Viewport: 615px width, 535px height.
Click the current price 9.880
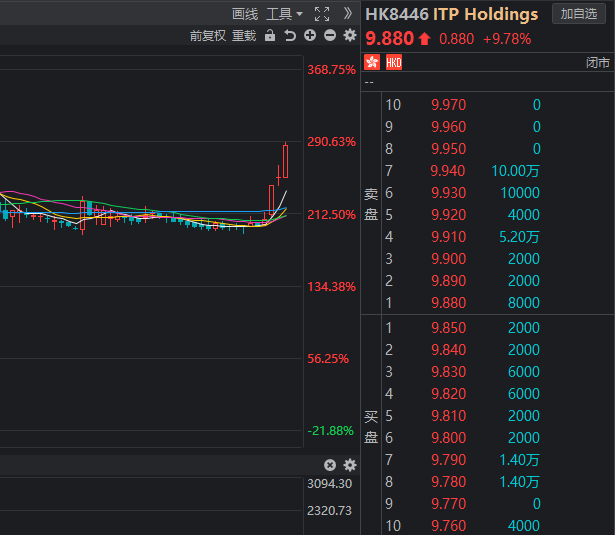coord(389,38)
